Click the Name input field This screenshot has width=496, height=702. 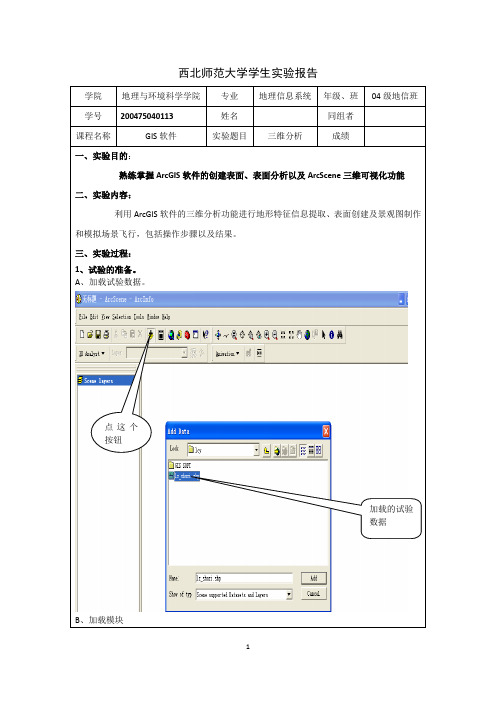tap(244, 578)
